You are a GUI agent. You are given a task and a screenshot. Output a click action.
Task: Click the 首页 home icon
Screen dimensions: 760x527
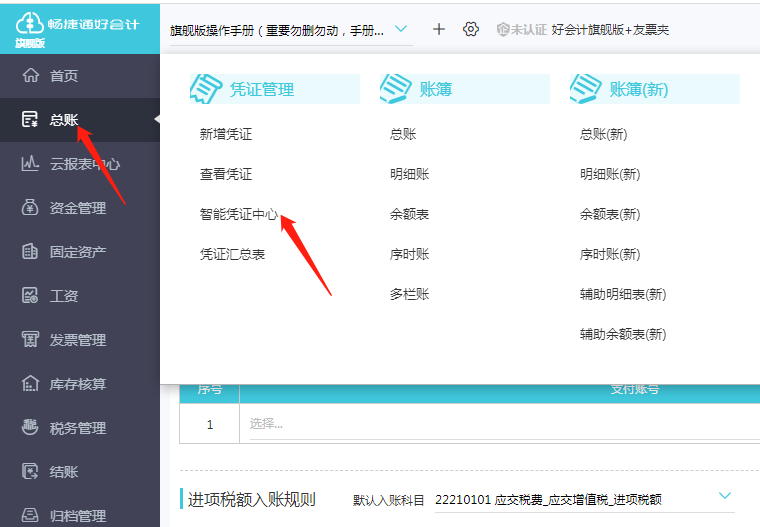point(31,75)
